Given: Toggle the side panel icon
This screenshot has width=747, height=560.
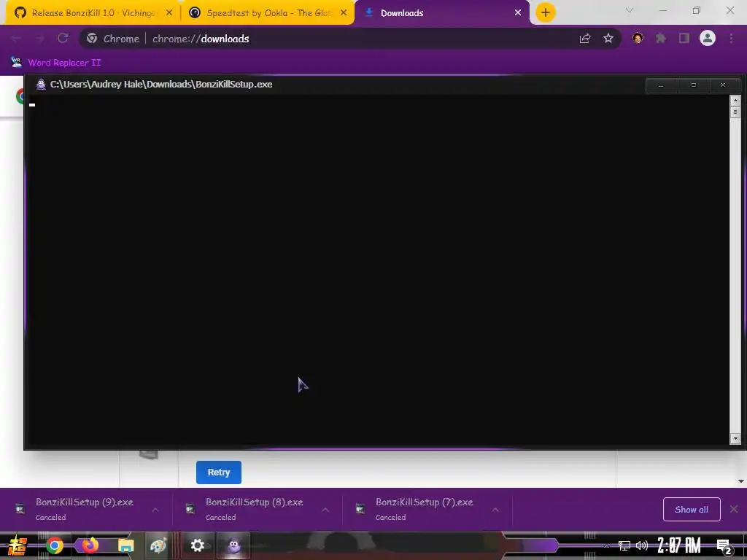Looking at the screenshot, I should [684, 39].
